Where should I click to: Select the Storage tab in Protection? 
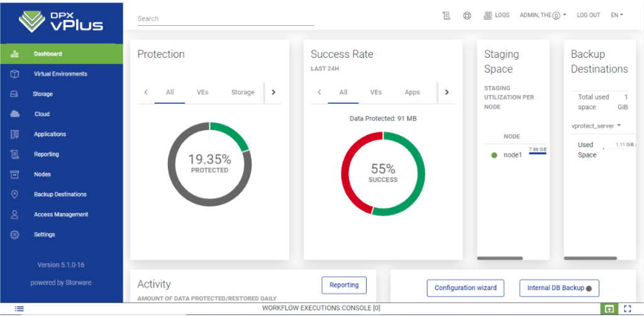click(243, 92)
